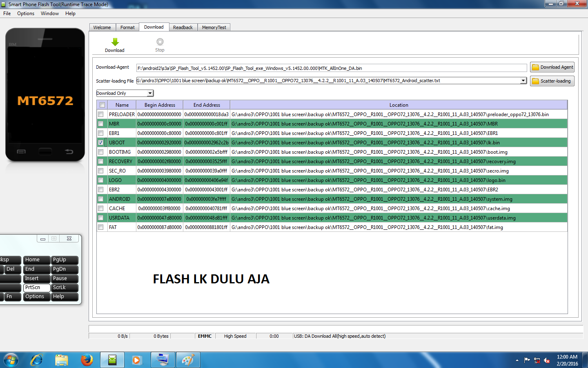The image size is (588, 368).
Task: Check the PRELOADER partition checkbox
Action: click(100, 114)
